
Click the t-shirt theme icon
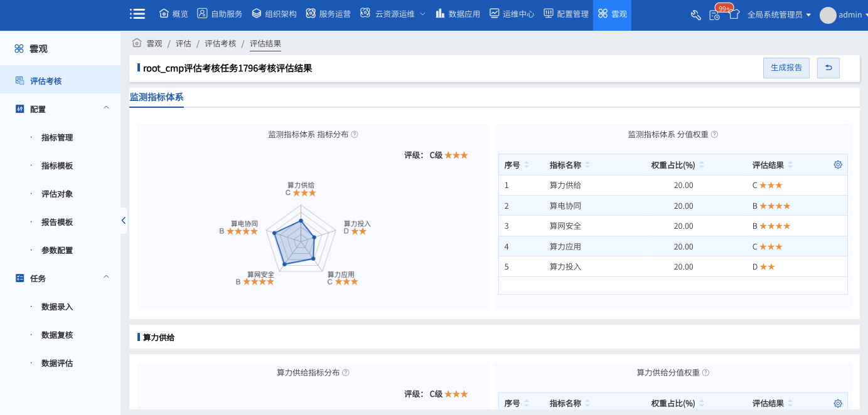coord(734,14)
